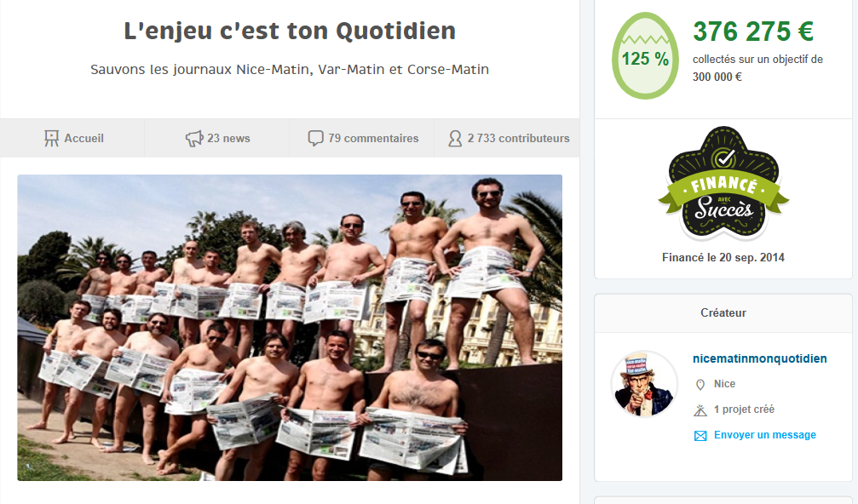Click the 376 275 € collected amount

pyautogui.click(x=753, y=31)
